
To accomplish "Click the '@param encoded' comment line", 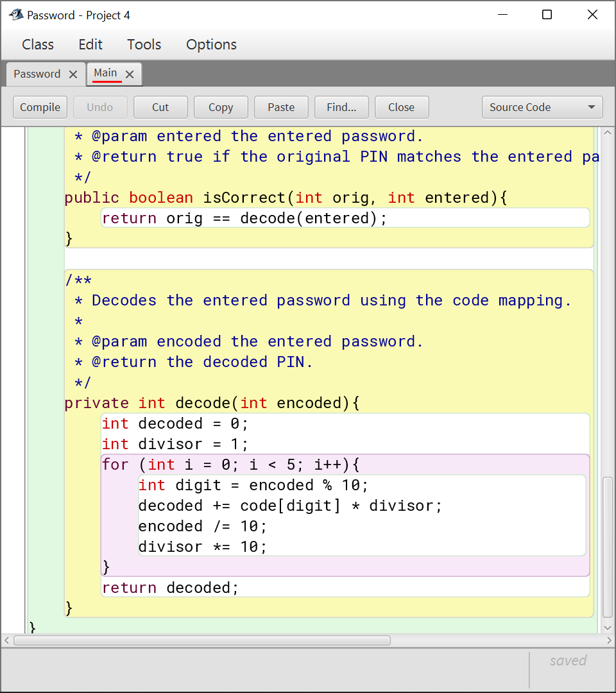I will (x=249, y=341).
